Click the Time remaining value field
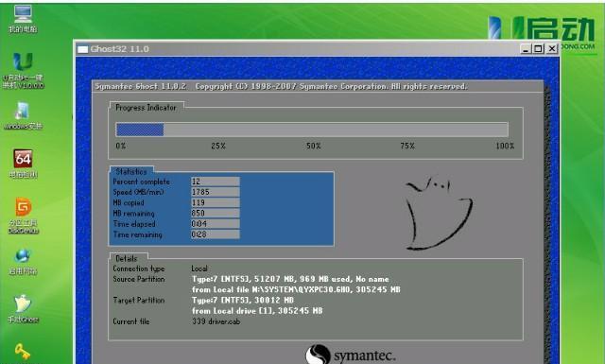Viewport: 605px width, 364px height. [216, 234]
